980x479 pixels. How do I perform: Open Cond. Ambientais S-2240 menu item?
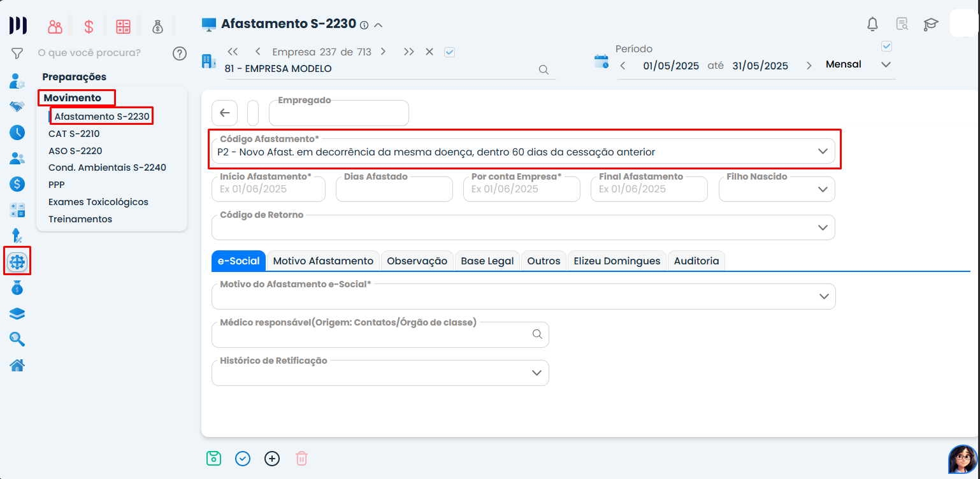pos(107,168)
